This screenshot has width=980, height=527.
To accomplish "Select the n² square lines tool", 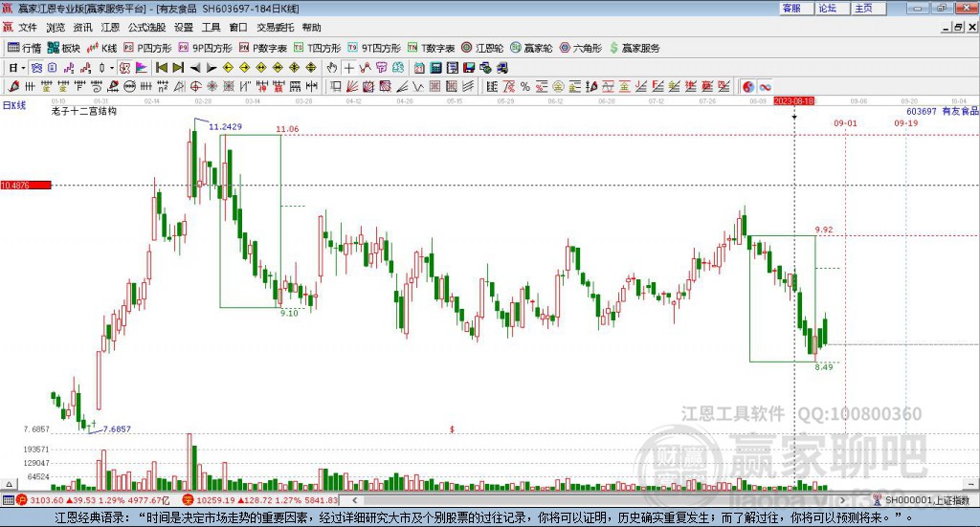I will pos(163,86).
